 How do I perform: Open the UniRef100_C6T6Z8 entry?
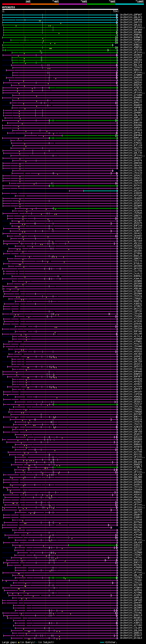pos(131,170)
